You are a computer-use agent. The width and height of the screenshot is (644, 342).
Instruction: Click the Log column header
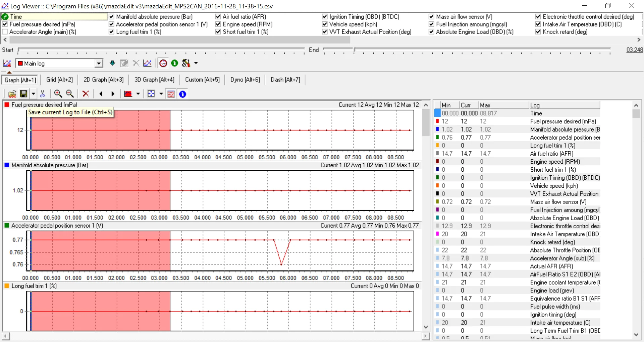click(x=564, y=105)
